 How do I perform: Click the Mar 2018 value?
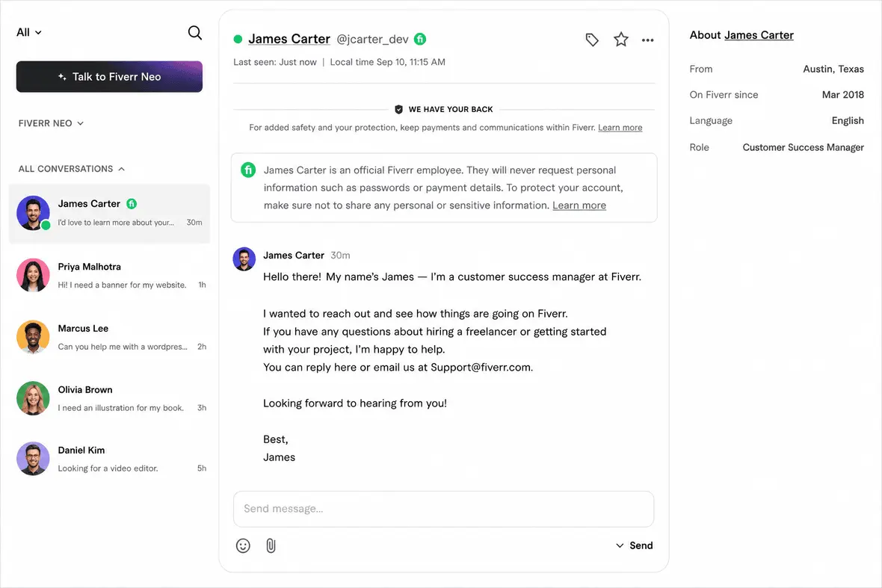tap(842, 95)
